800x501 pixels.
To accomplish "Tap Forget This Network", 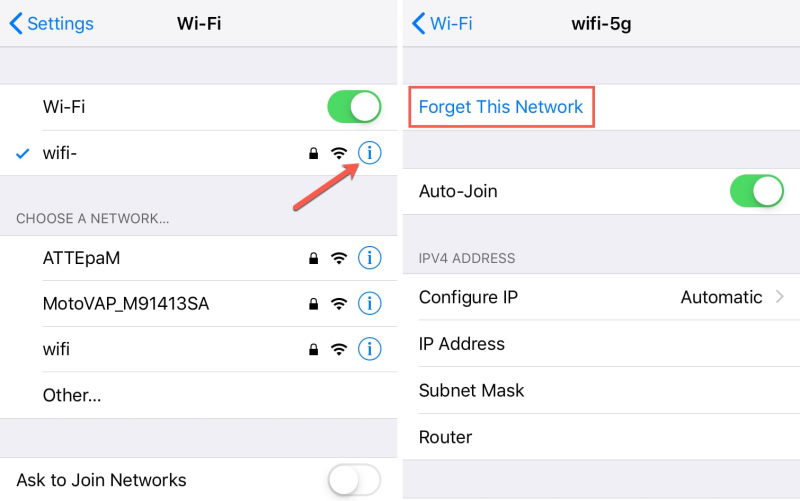I will [x=501, y=107].
